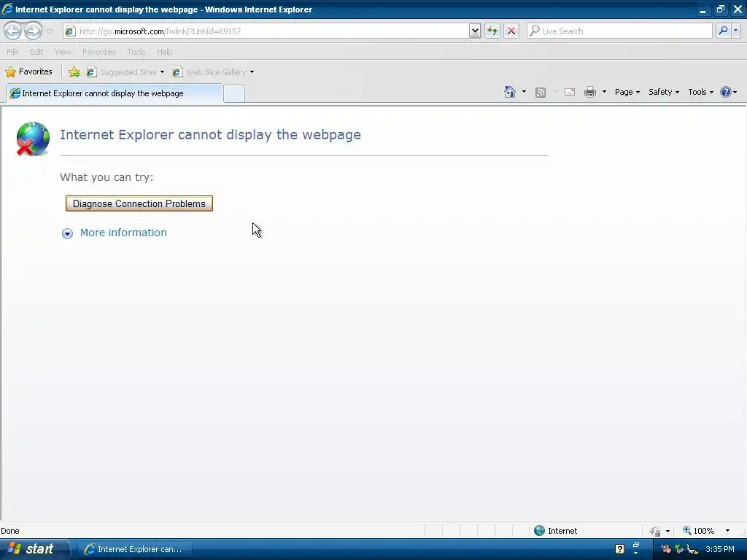Expand the Suggested Sites dropdown arrow
The image size is (747, 560).
[163, 72]
